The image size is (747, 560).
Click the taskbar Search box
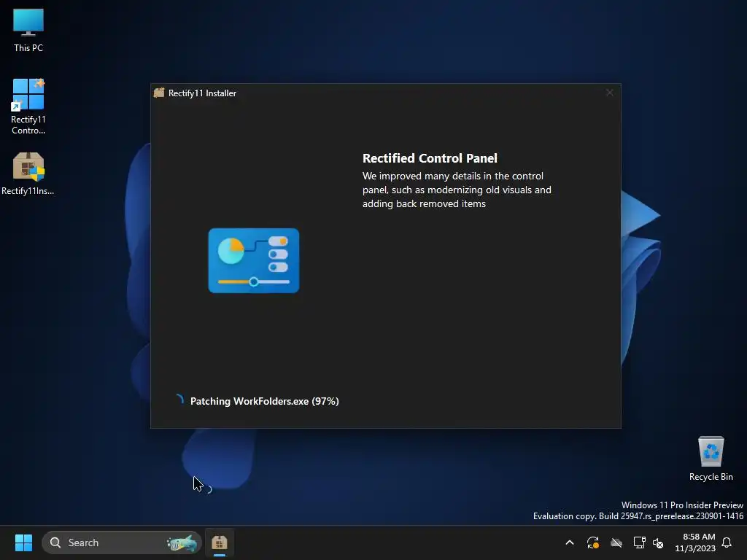122,542
